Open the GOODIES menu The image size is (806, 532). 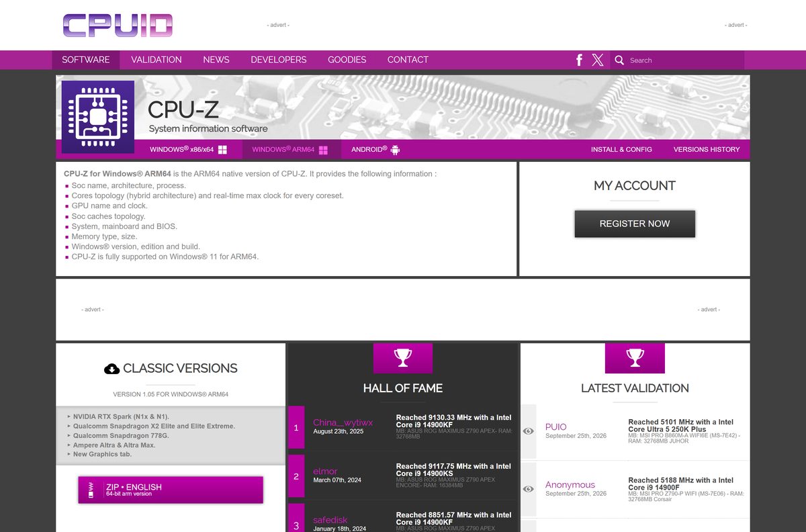[x=347, y=60]
